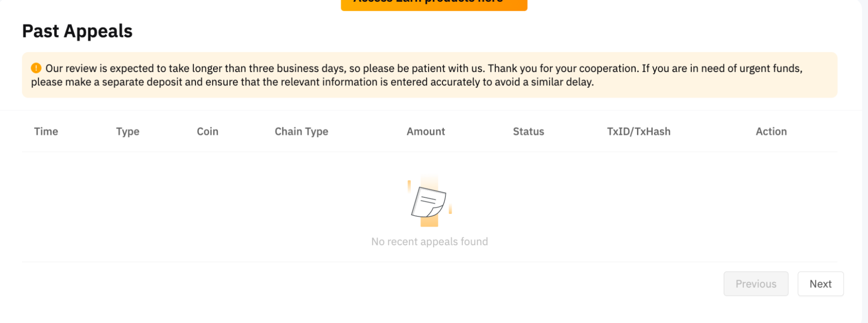Click the small orange bar left of document icon

pyautogui.click(x=409, y=186)
